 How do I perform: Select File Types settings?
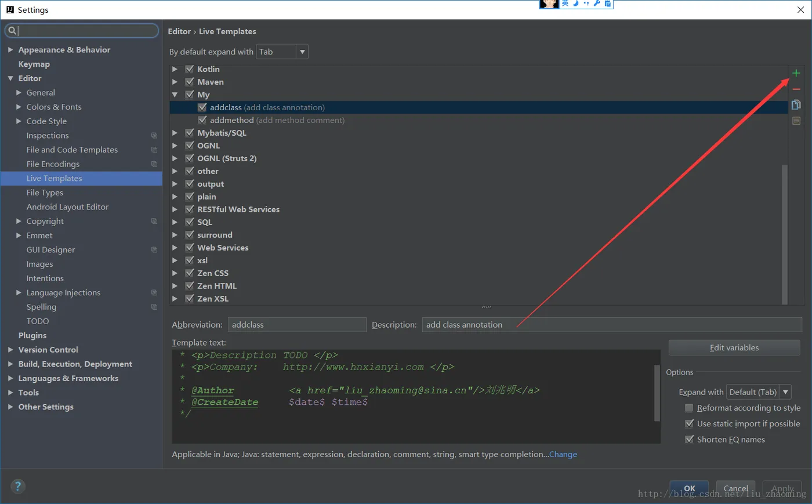[45, 193]
